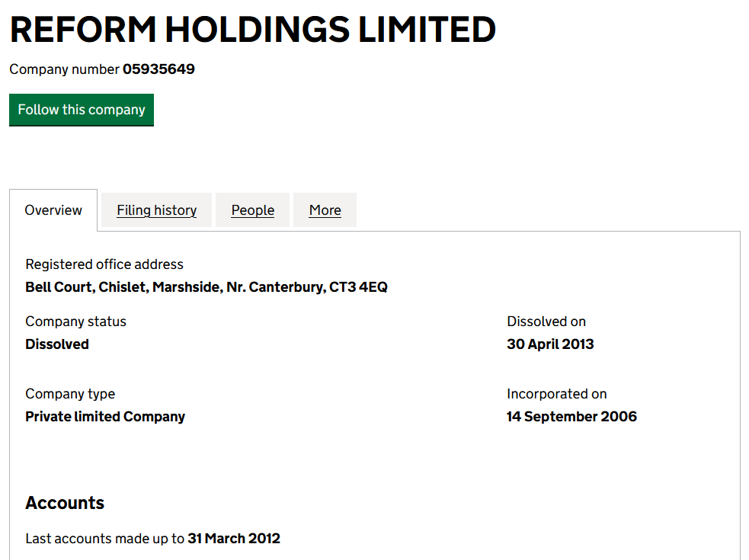Click the company number 05935649
The height and width of the screenshot is (560, 749).
pos(158,69)
